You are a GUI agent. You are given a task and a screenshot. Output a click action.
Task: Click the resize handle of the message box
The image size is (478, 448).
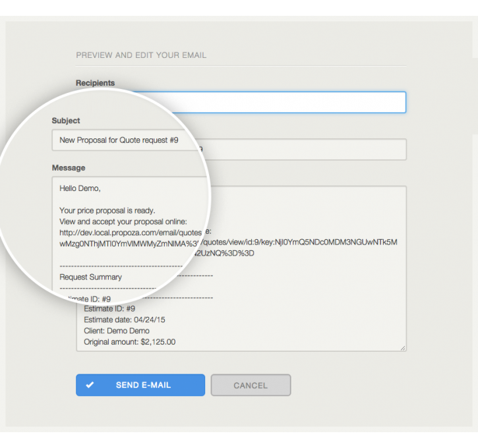coord(403,348)
